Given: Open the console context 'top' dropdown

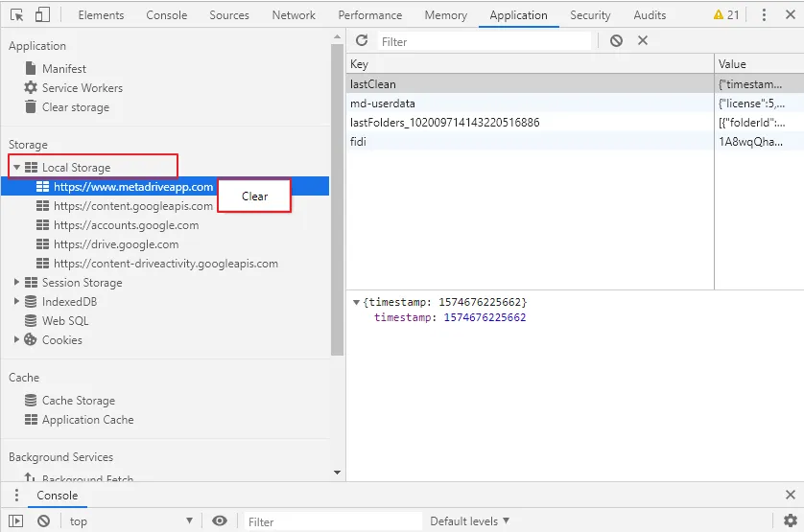Looking at the screenshot, I should click(131, 521).
